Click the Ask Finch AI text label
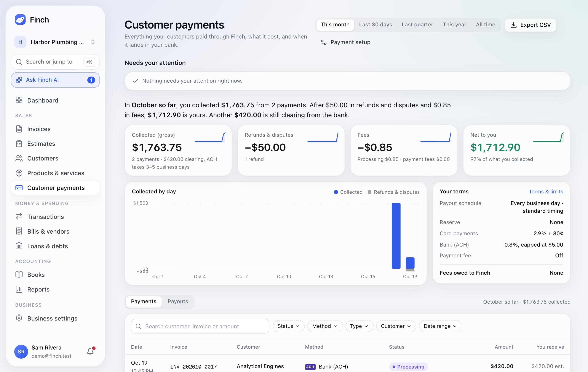This screenshot has height=372, width=588. click(x=42, y=80)
